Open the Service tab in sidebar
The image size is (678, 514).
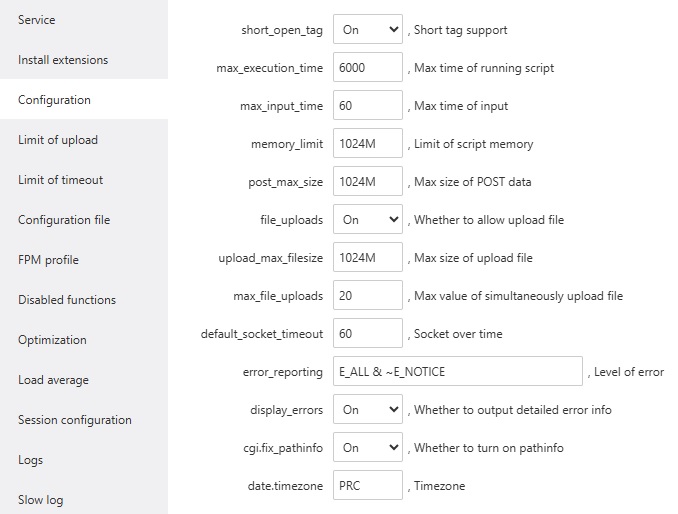pyautogui.click(x=37, y=20)
